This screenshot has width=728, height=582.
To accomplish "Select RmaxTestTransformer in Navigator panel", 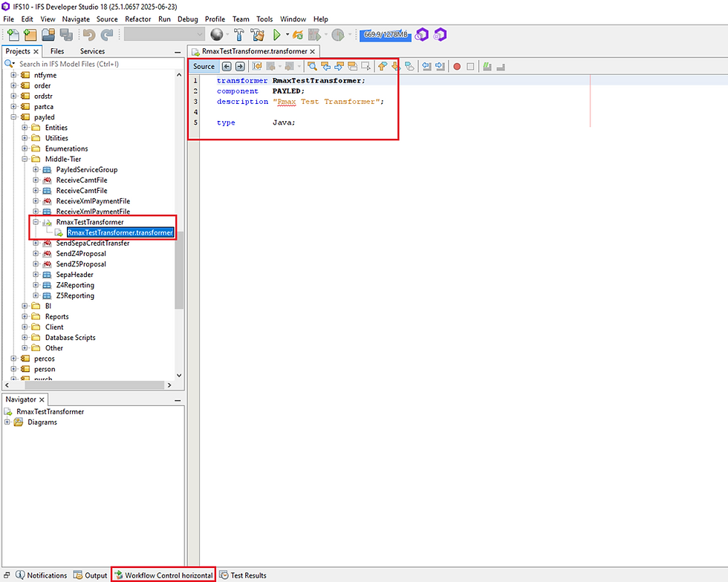I will tap(51, 412).
